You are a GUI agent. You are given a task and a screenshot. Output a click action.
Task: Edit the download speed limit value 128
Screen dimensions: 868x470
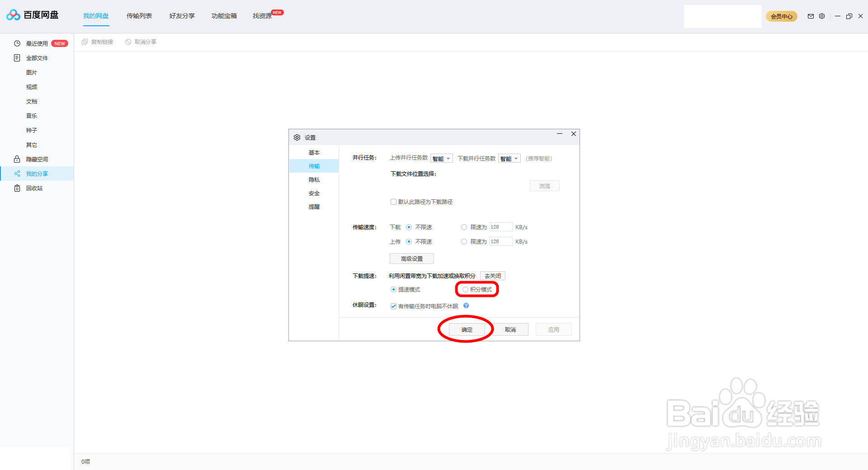[x=501, y=227]
